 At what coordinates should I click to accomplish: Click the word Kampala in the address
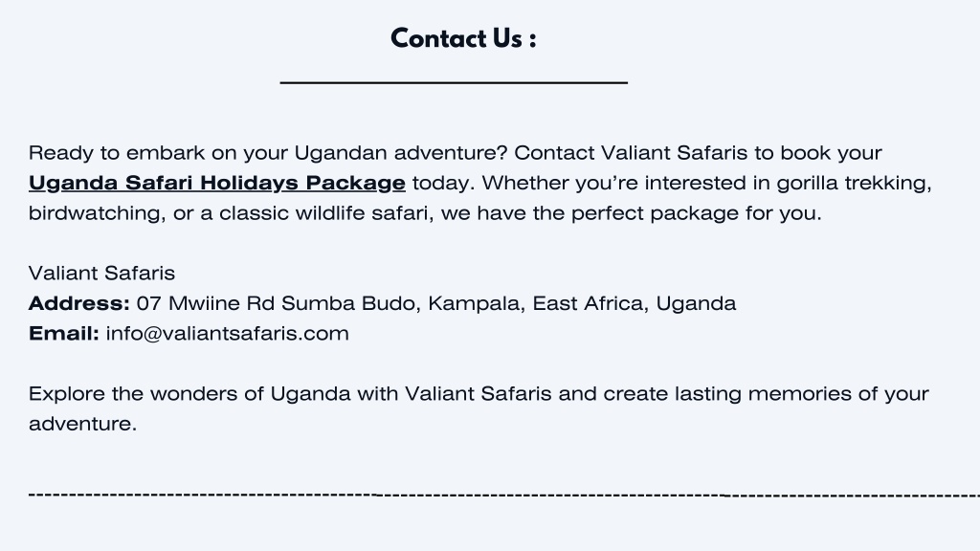(x=477, y=303)
